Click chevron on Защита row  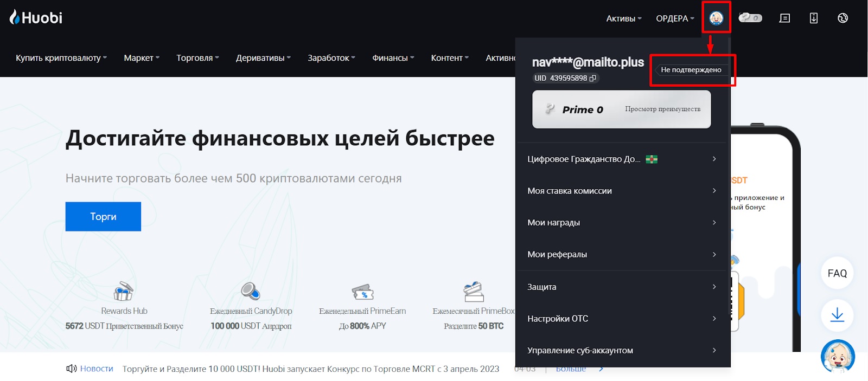714,287
